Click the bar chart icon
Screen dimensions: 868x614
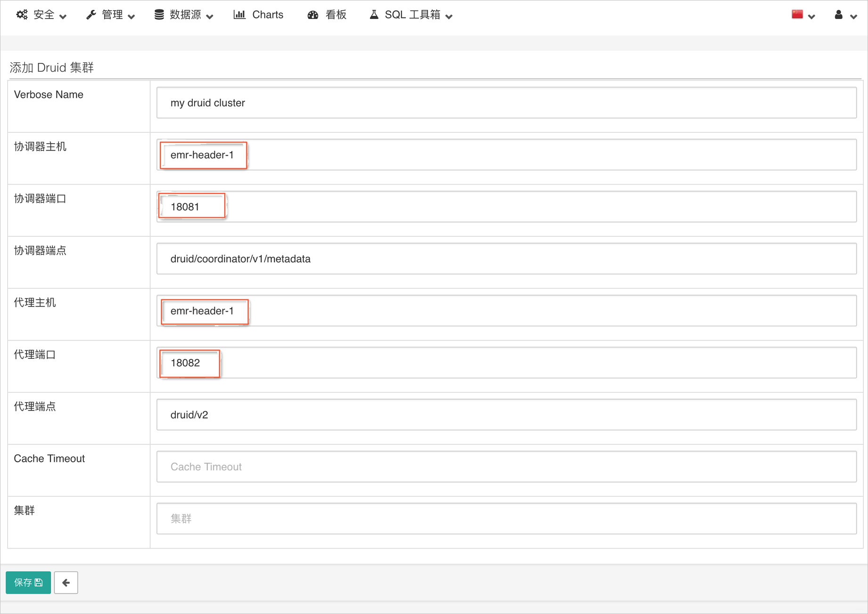point(239,15)
